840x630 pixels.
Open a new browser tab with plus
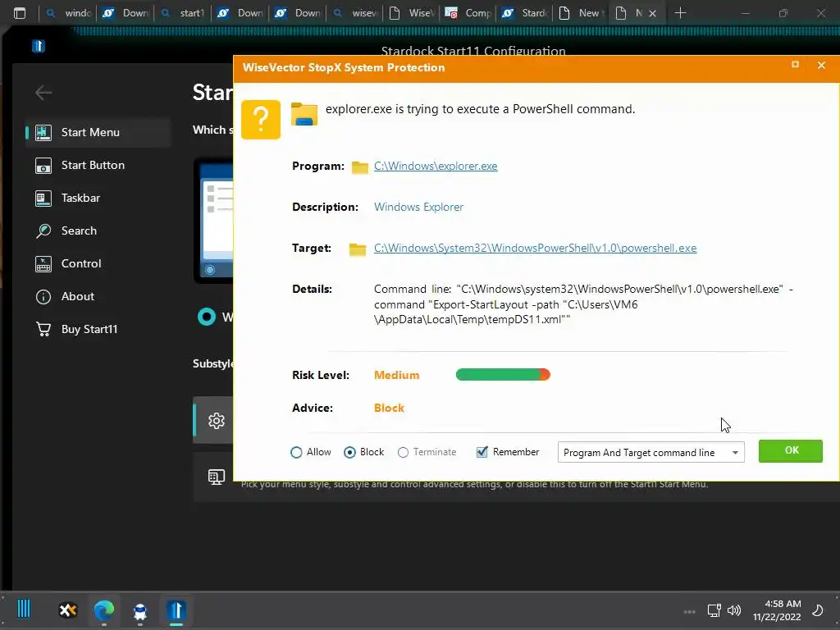click(x=680, y=13)
